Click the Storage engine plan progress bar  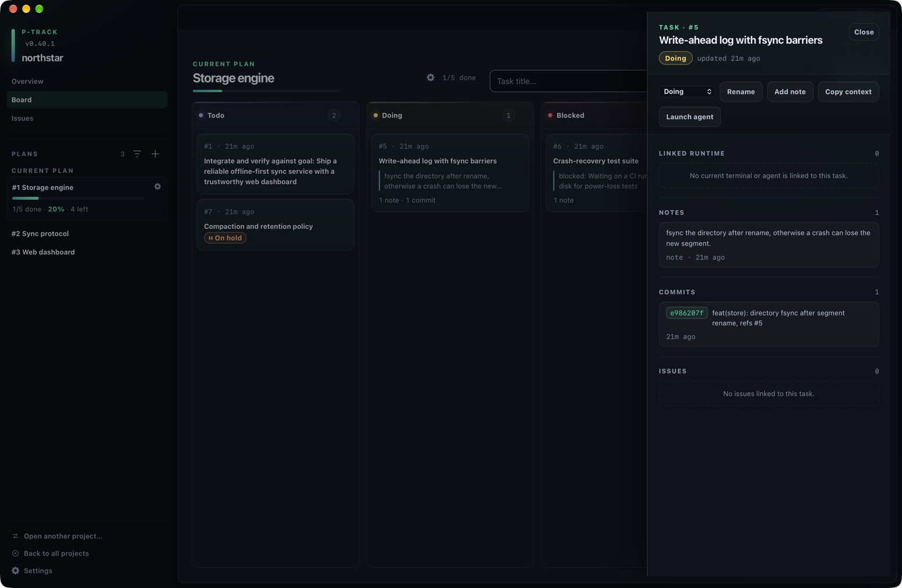[266, 91]
